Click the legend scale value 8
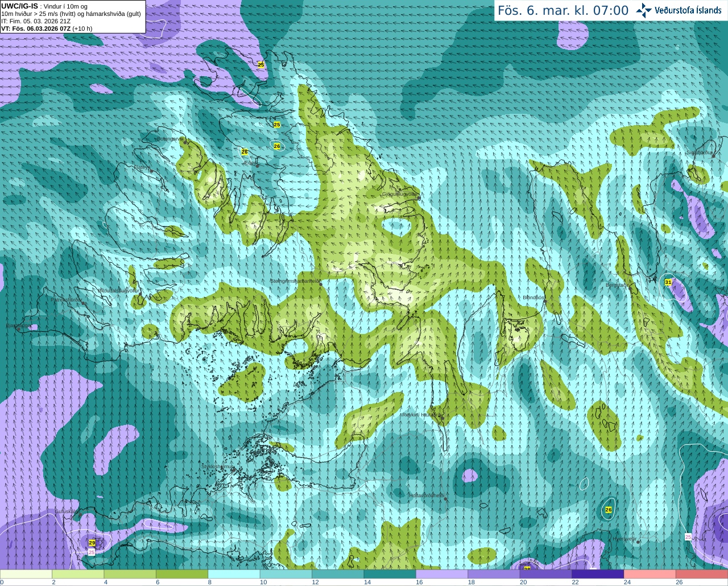Image resolution: width=728 pixels, height=586 pixels. click(x=210, y=582)
